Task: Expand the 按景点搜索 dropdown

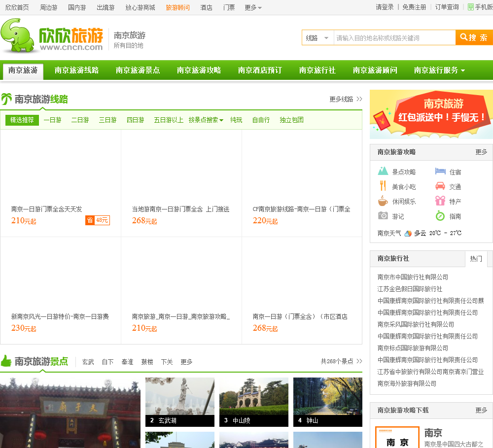Action: 206,120
